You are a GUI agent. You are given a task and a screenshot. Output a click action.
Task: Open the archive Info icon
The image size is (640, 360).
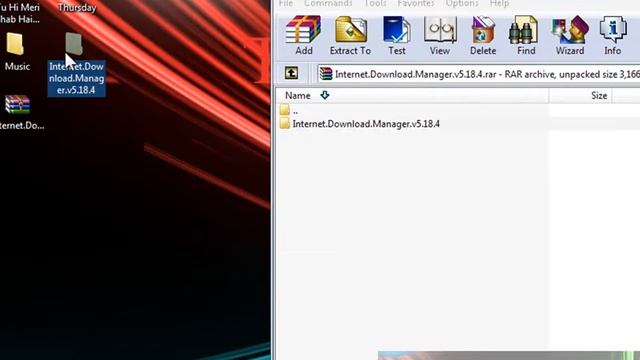coord(613,35)
